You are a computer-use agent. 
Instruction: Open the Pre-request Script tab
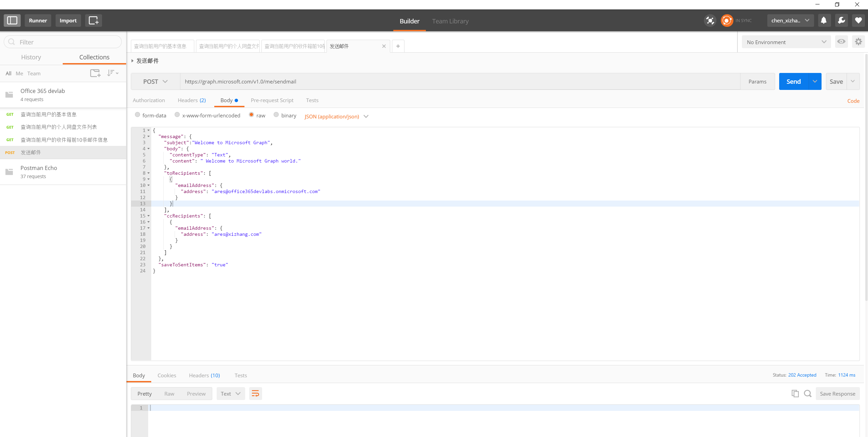pyautogui.click(x=272, y=100)
